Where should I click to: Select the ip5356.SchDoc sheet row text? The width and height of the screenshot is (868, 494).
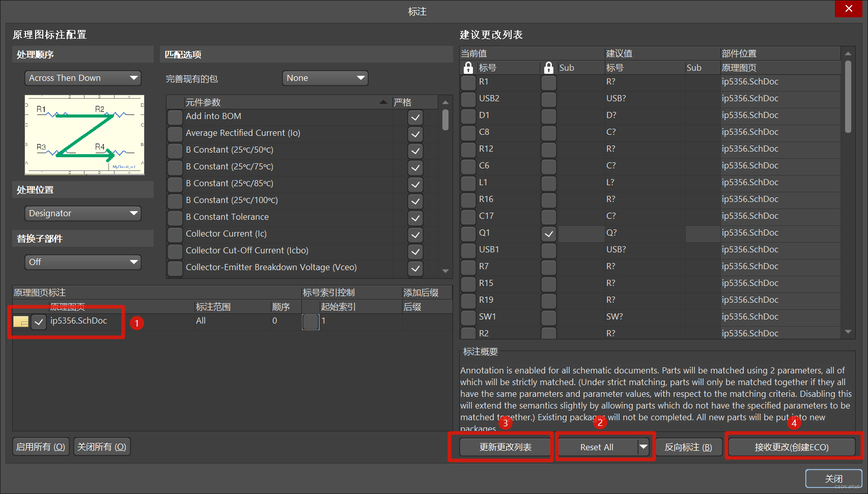coord(78,321)
